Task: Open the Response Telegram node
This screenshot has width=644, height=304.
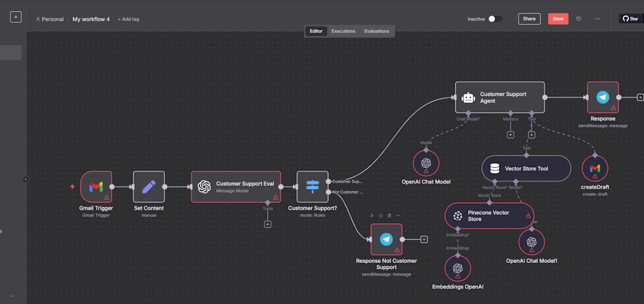Action: [603, 97]
